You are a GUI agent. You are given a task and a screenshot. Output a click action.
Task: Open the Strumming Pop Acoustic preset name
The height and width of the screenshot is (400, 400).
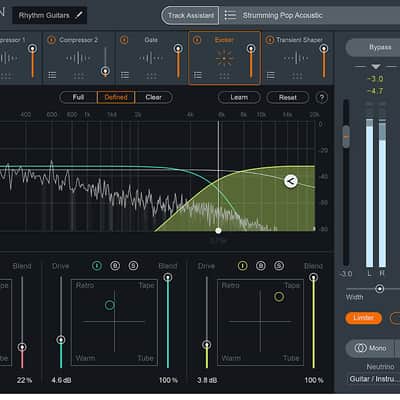(282, 15)
